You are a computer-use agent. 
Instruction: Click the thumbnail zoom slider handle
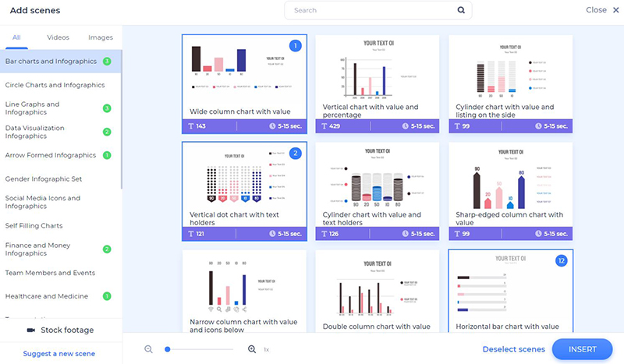click(x=168, y=349)
